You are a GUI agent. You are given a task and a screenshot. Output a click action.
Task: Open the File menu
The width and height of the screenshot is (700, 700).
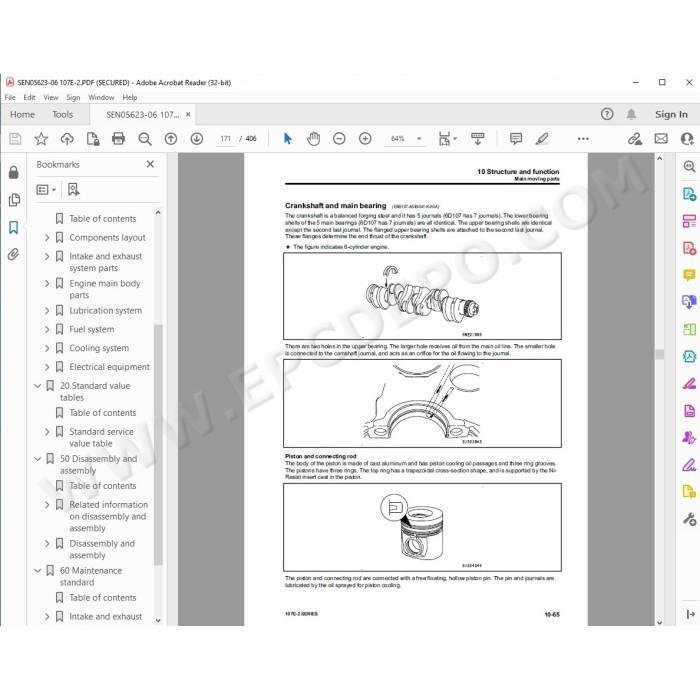click(x=10, y=97)
